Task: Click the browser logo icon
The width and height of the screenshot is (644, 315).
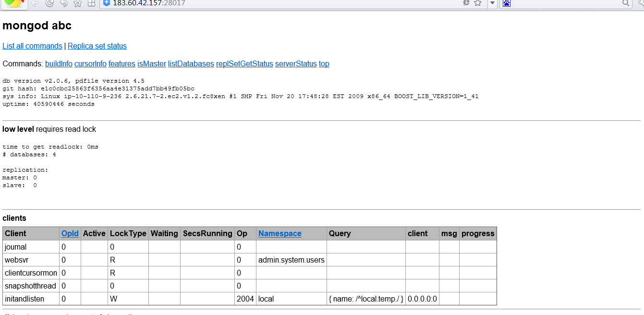Action: coord(14,4)
